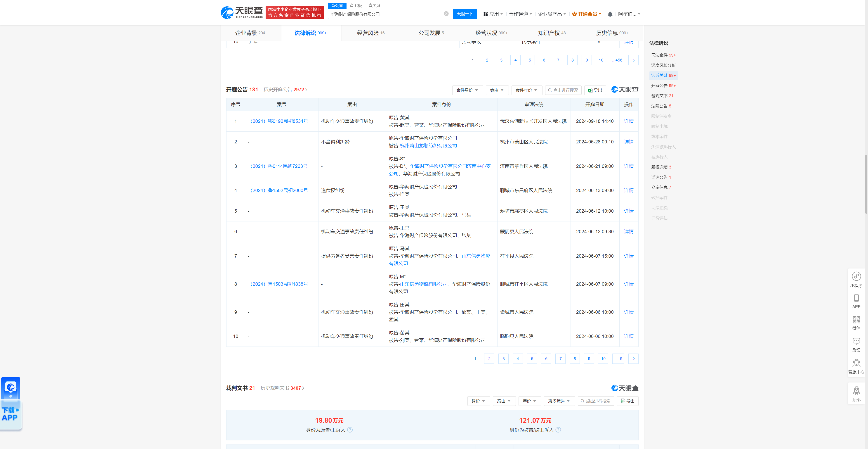Image resolution: width=868 pixels, height=449 pixels.
Task: Open the 身份 filter in 裁判文书
Action: [479, 401]
